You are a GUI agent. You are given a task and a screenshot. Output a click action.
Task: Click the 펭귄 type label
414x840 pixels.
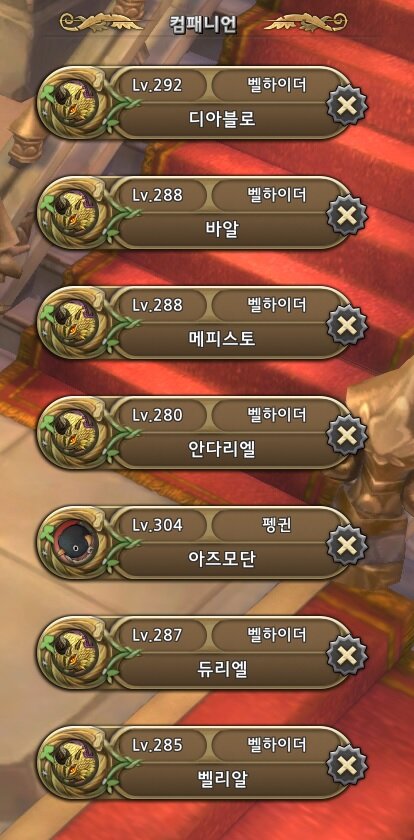click(x=277, y=525)
